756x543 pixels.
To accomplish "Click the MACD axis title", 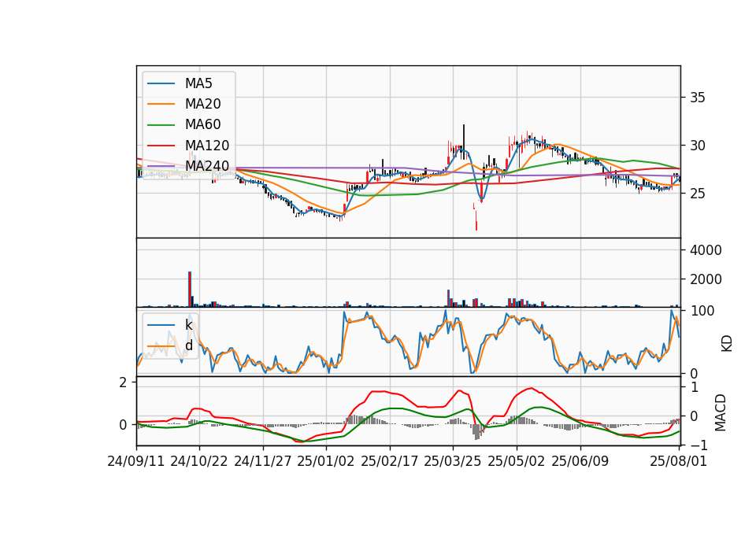I will pyautogui.click(x=721, y=412).
